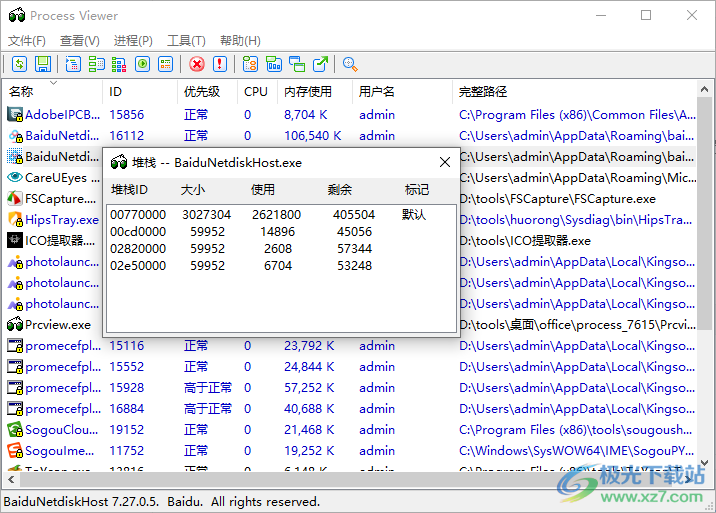Image resolution: width=716 pixels, height=513 pixels.
Task: Click the horizontal scrollbar left arrow
Action: pos(11,479)
